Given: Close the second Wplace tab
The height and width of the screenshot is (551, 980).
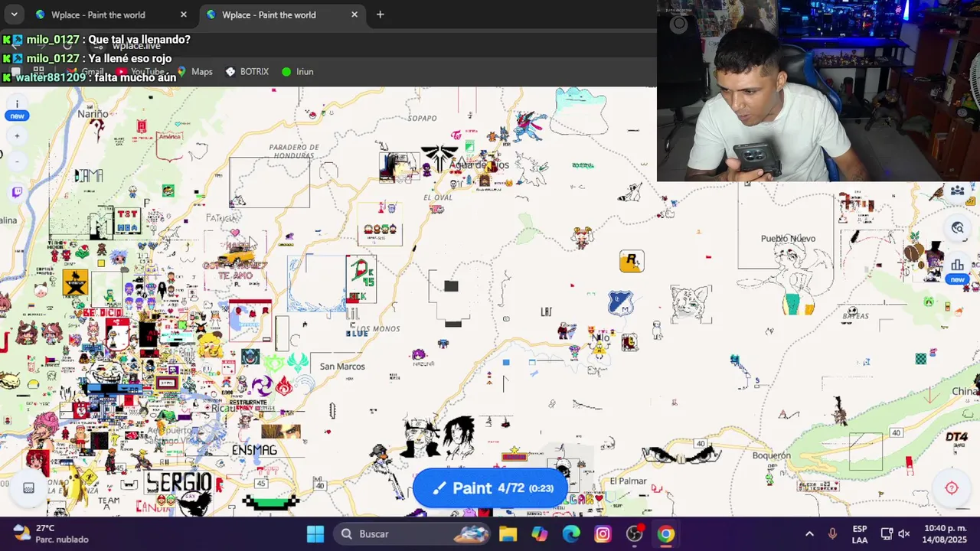Looking at the screenshot, I should coord(354,15).
